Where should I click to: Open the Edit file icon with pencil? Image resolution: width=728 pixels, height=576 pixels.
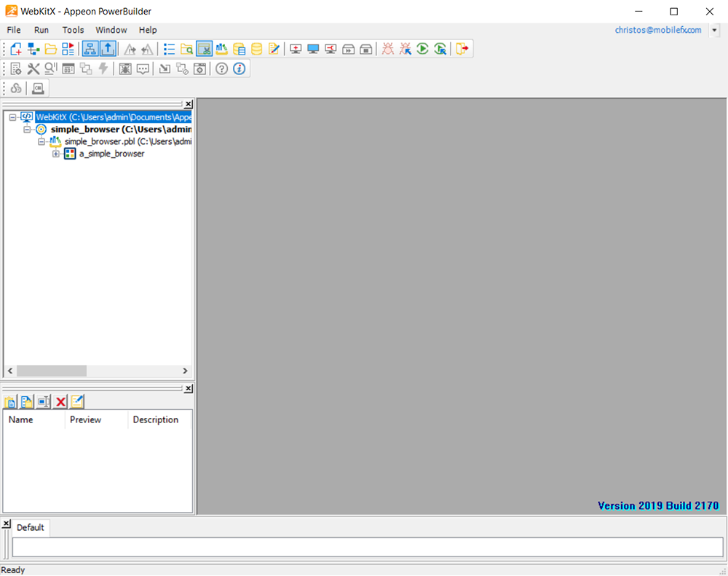tap(274, 49)
